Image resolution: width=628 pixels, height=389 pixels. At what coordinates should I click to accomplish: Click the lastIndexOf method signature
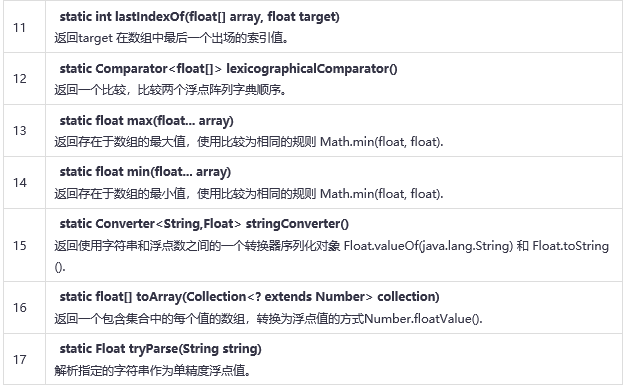click(x=199, y=17)
